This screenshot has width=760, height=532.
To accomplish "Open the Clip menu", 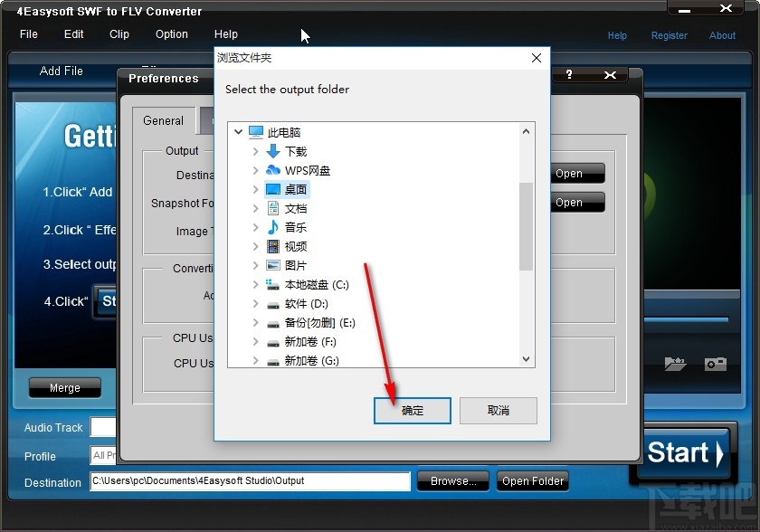I will [119, 34].
